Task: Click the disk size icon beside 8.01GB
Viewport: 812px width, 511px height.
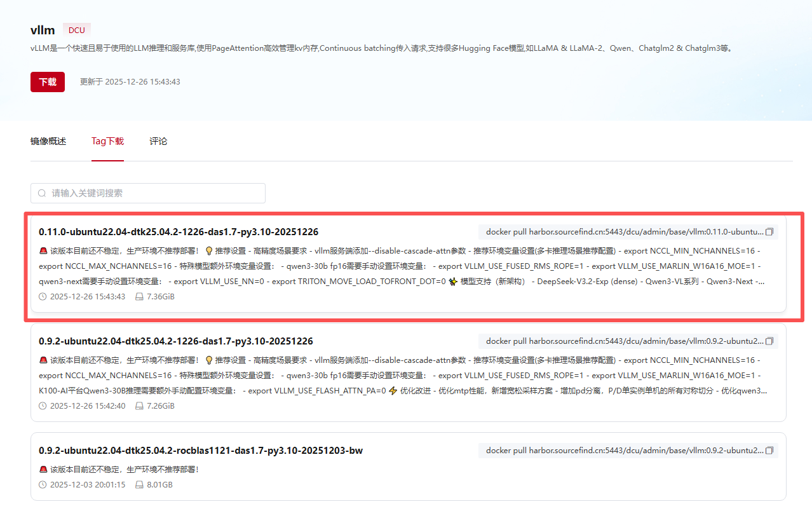Action: click(139, 485)
